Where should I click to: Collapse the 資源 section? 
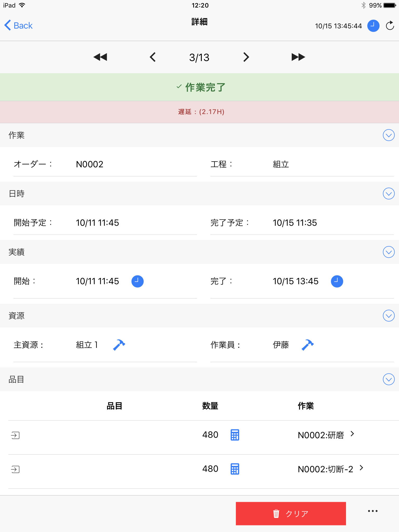[x=389, y=316]
